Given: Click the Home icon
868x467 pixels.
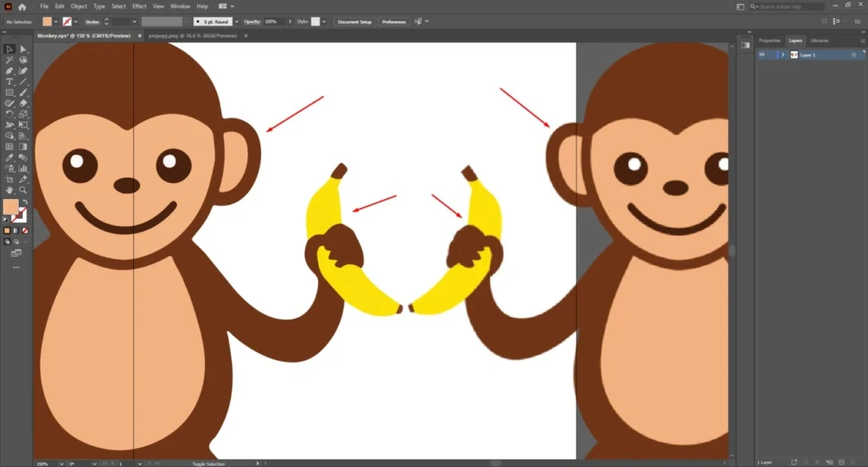Looking at the screenshot, I should [x=22, y=7].
